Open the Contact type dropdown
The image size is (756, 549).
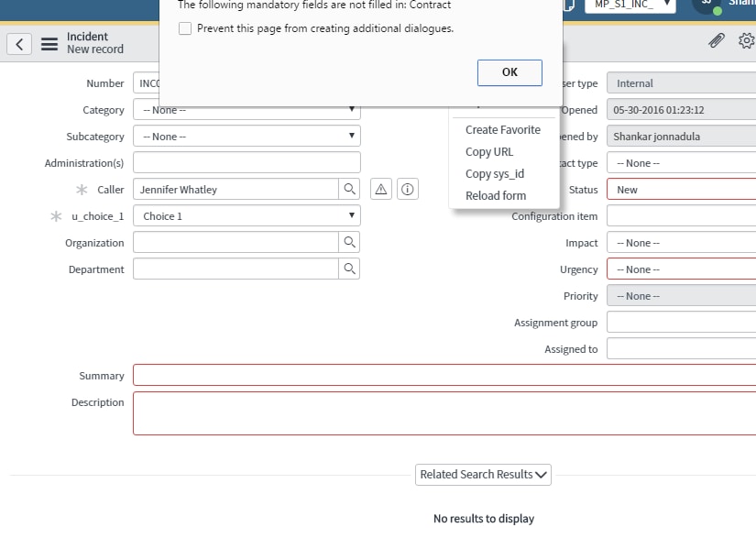(681, 162)
